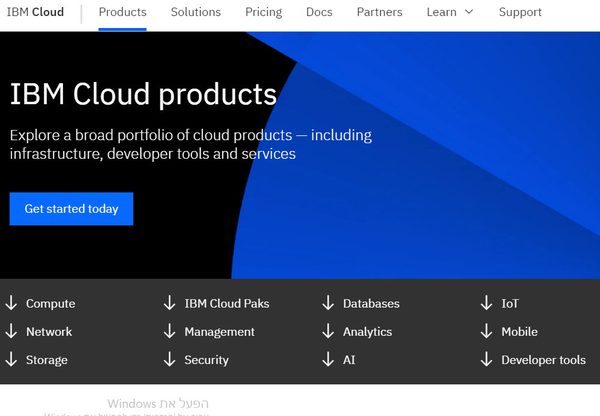
Task: Click the IBM Cloud logo link
Action: tap(35, 12)
